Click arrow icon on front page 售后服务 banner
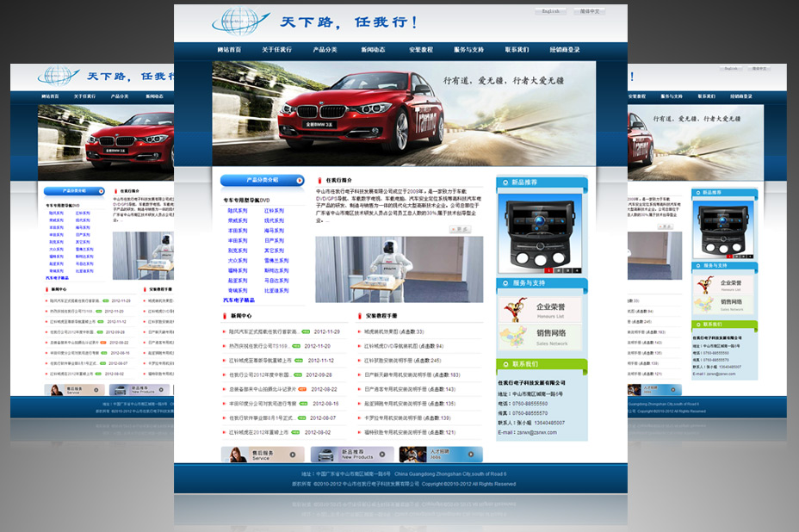This screenshot has height=532, width=799. [x=293, y=455]
